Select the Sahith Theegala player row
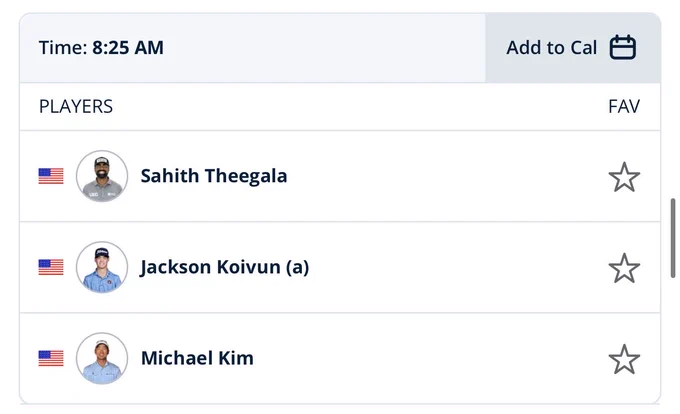This screenshot has width=680, height=414. coord(340,176)
